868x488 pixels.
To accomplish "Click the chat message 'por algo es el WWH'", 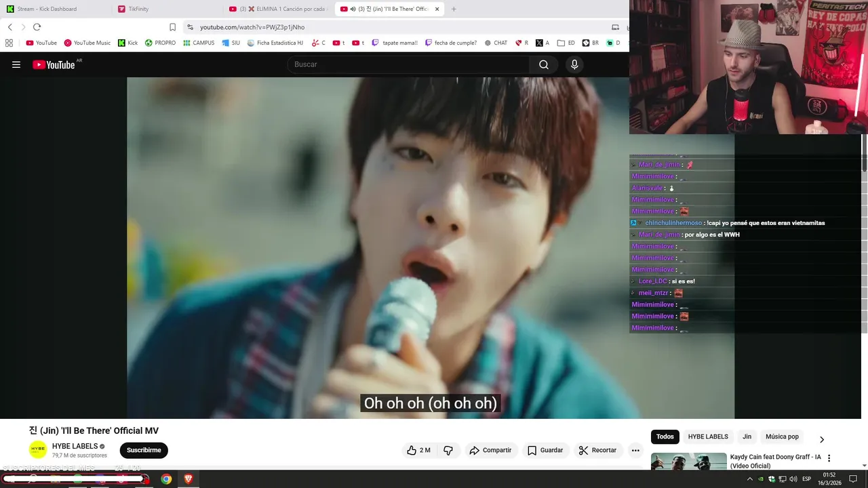I will click(712, 235).
